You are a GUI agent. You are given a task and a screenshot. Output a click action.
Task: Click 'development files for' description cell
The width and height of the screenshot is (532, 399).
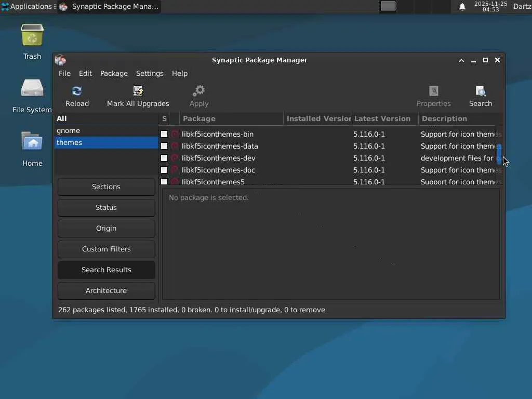pyautogui.click(x=457, y=158)
